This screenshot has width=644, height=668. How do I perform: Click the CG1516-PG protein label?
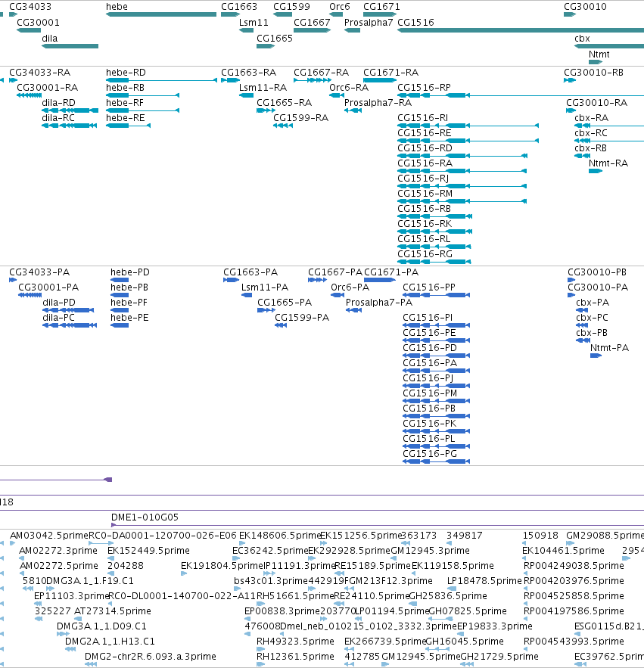point(430,454)
